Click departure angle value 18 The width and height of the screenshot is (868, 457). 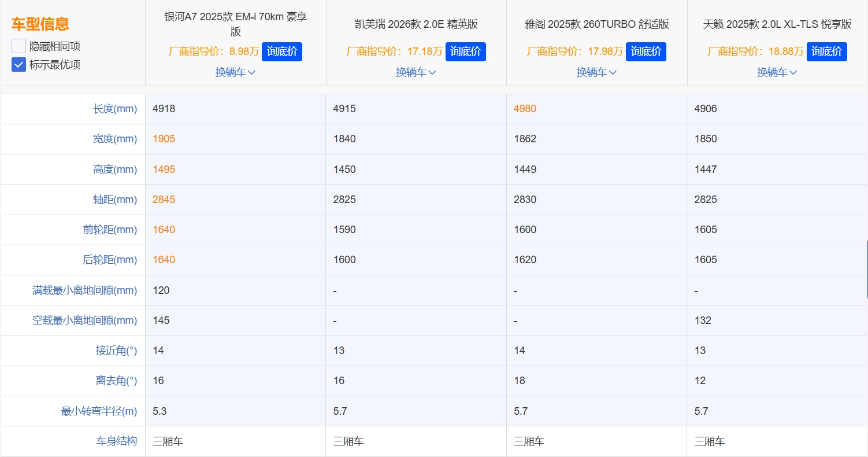point(520,381)
